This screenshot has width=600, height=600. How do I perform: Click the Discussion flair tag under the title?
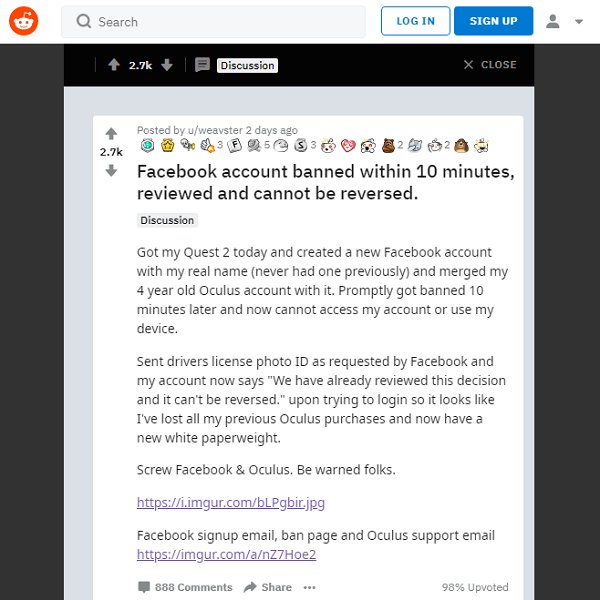pyautogui.click(x=167, y=220)
